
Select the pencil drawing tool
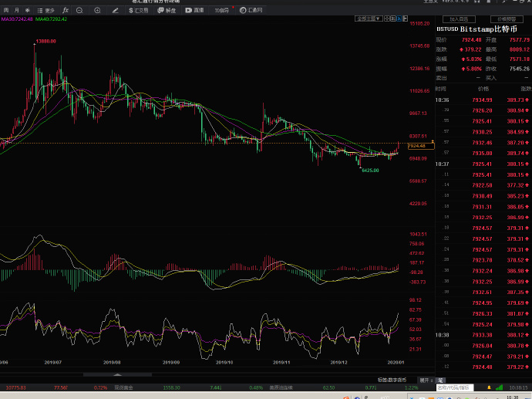[x=116, y=11]
